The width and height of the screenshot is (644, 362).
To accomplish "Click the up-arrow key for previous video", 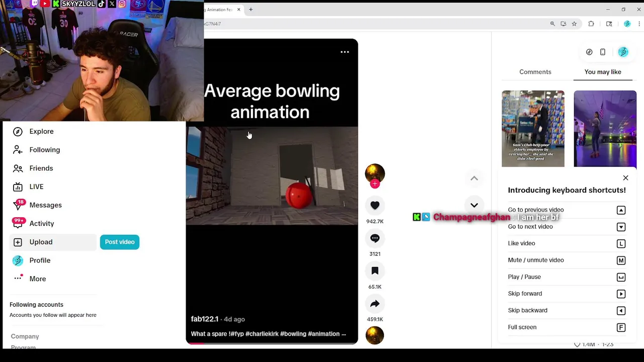I will tap(621, 210).
